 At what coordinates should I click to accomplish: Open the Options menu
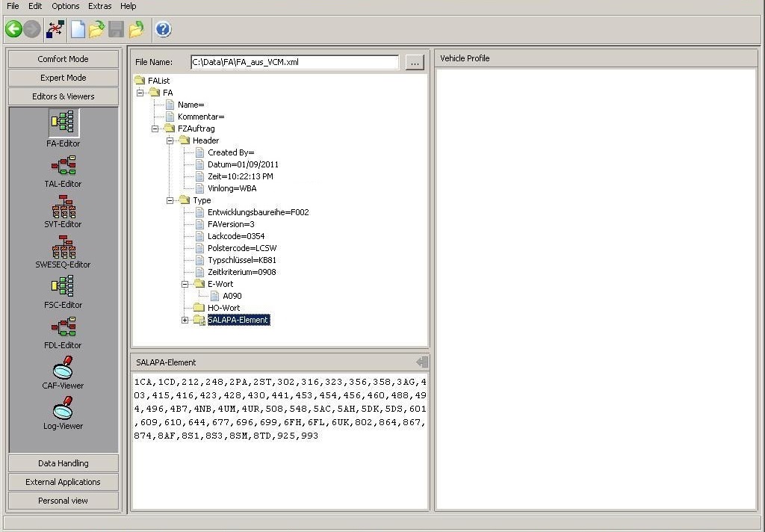[66, 6]
